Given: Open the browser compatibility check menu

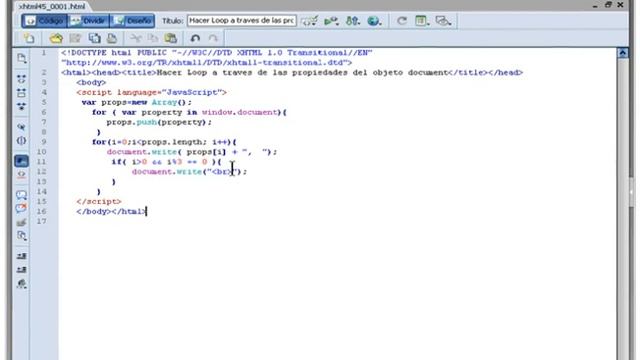Looking at the screenshot, I should (309, 21).
